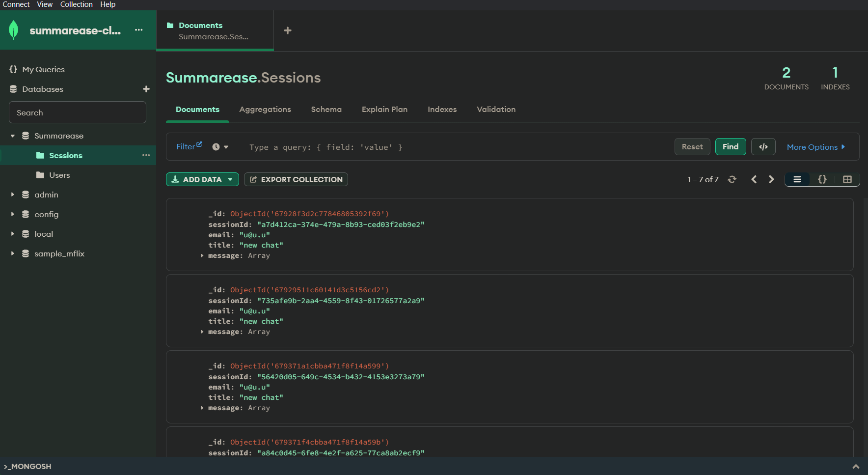Select the Summarease.Sessions Documents workspace tab
The width and height of the screenshot is (868, 475).
(x=215, y=30)
